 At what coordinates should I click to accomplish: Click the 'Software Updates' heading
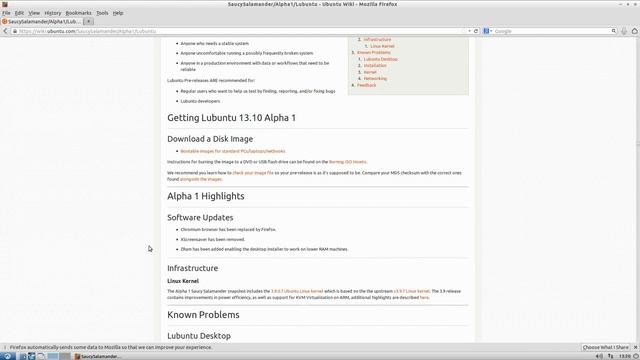[200, 218]
